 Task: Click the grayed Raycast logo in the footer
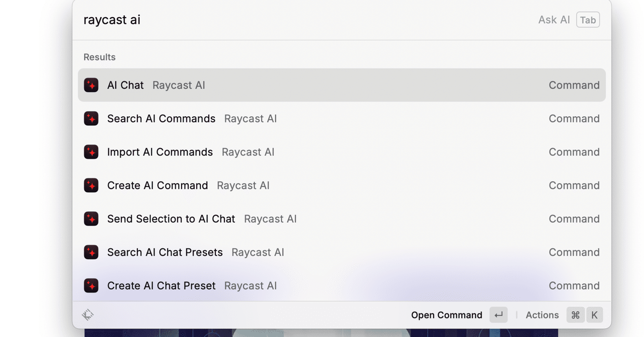(x=88, y=314)
